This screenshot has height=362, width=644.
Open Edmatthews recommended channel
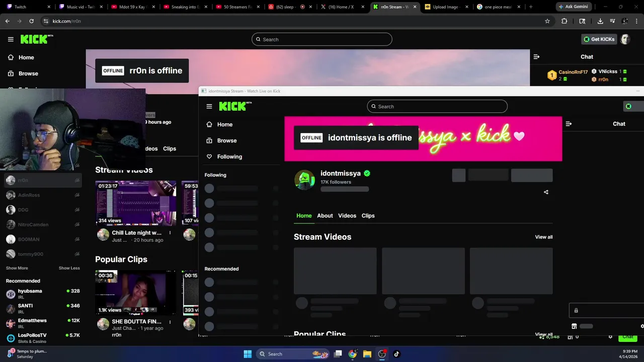pos(43,323)
